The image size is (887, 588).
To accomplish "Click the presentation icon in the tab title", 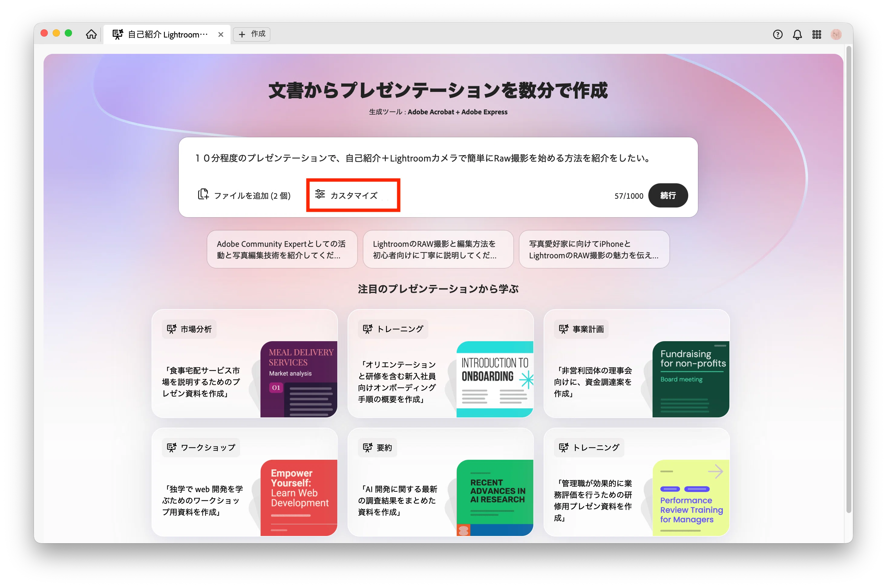I will 118,34.
